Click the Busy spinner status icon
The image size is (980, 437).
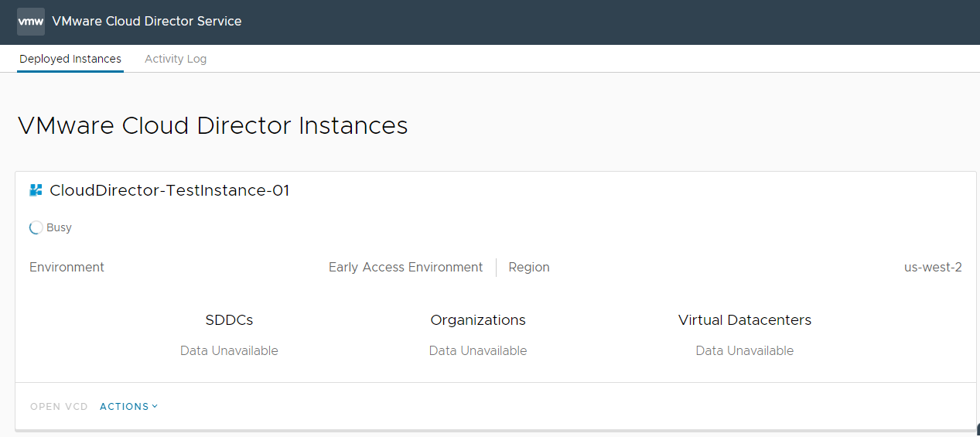36,227
